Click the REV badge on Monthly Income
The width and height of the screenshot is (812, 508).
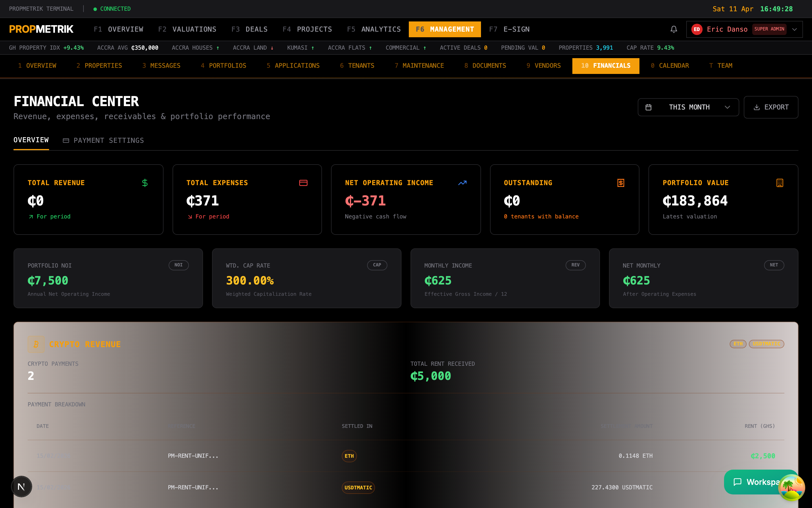(x=575, y=265)
